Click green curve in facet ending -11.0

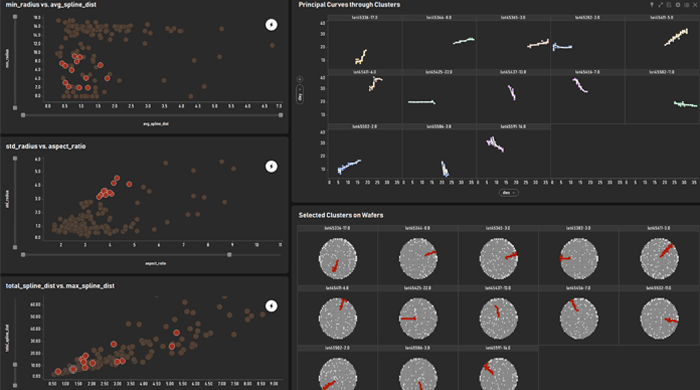[x=685, y=104]
